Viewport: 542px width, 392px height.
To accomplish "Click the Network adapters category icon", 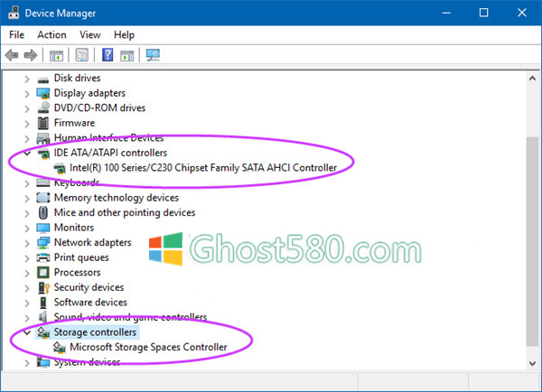I will 43,243.
